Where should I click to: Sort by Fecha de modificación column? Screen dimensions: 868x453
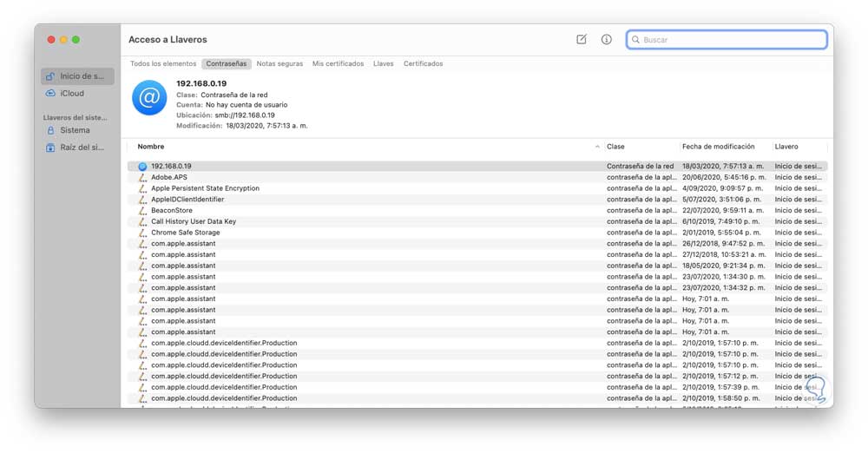pos(719,147)
